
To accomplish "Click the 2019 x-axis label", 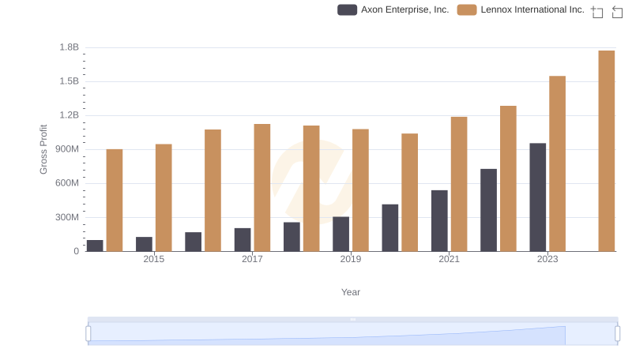I will point(350,259).
